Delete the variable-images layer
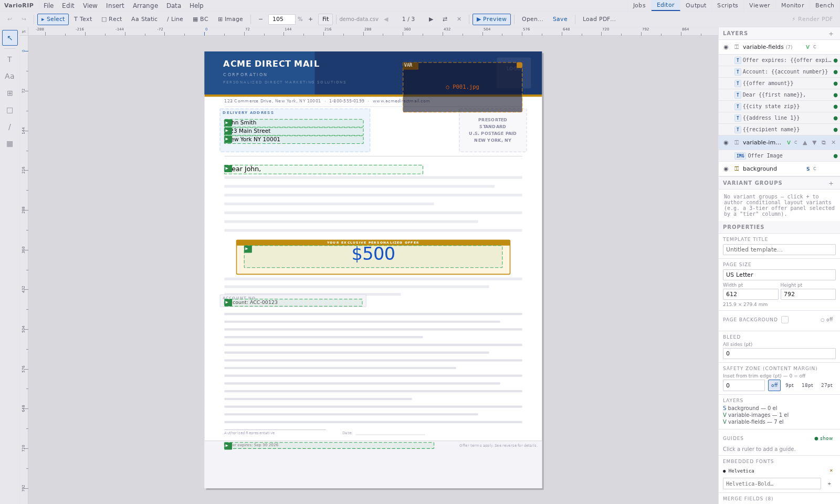840x504 pixels. (x=833, y=143)
